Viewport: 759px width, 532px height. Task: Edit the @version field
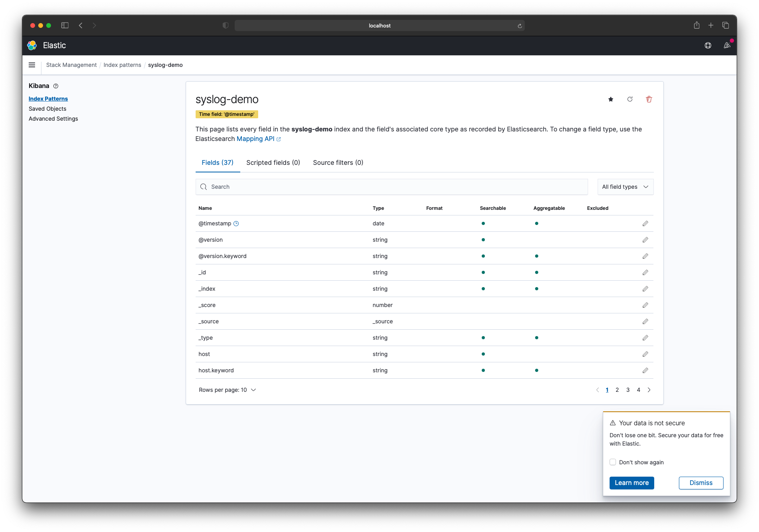pos(645,240)
